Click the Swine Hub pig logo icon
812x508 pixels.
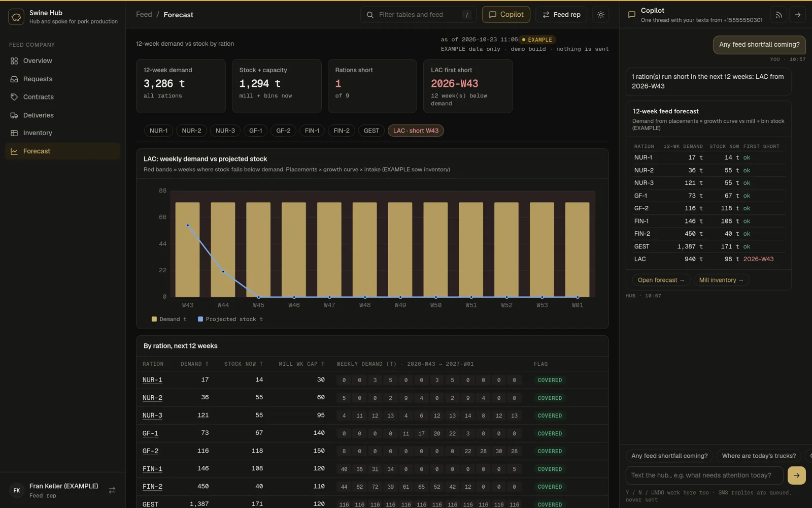16,17
